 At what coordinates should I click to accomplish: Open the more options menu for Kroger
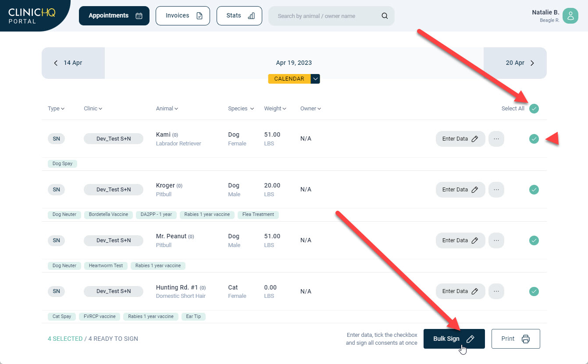(496, 190)
